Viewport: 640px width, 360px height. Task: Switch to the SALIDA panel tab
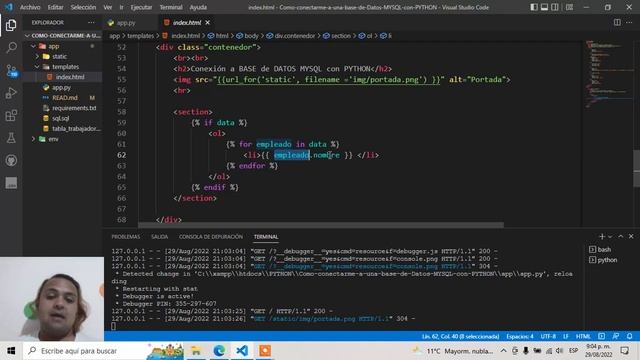click(159, 237)
